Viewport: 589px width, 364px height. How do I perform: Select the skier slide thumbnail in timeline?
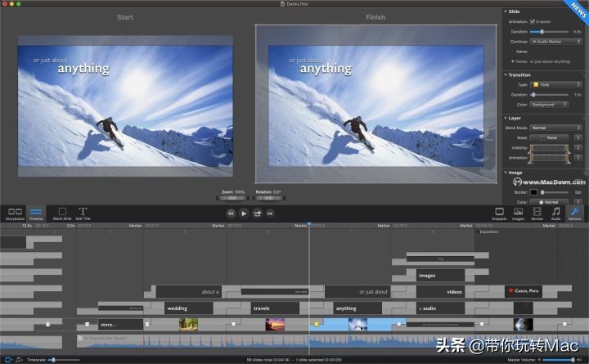pos(357,324)
